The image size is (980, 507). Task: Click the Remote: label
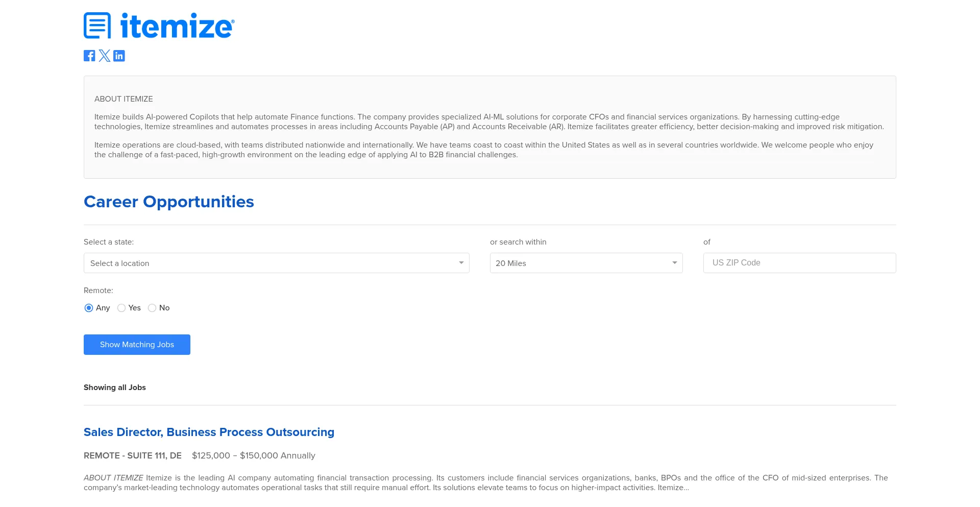pyautogui.click(x=99, y=291)
